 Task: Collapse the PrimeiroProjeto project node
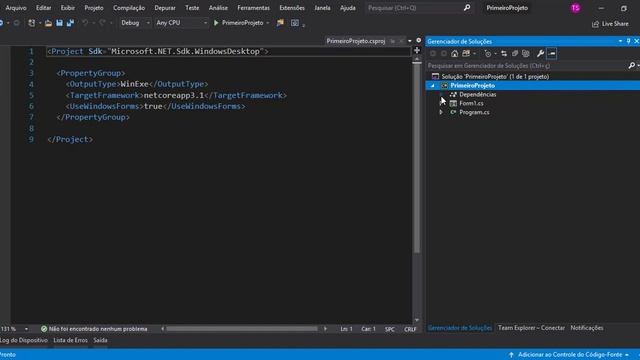tap(433, 85)
